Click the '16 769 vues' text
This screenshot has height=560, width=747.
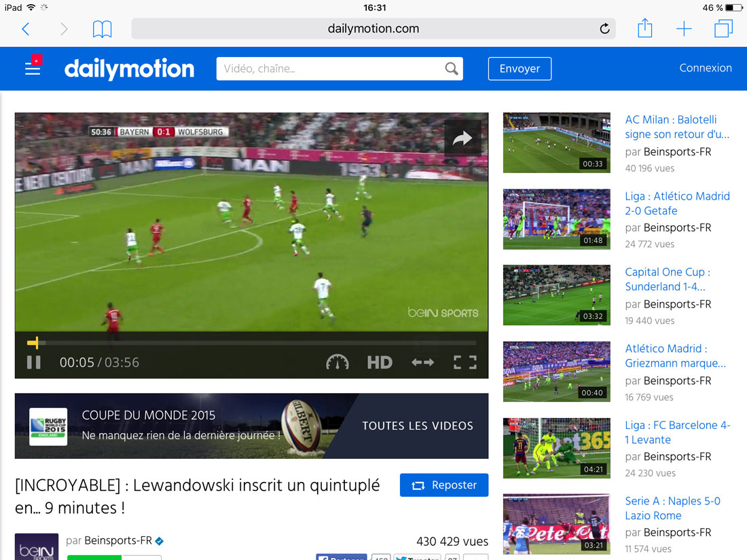click(x=649, y=397)
